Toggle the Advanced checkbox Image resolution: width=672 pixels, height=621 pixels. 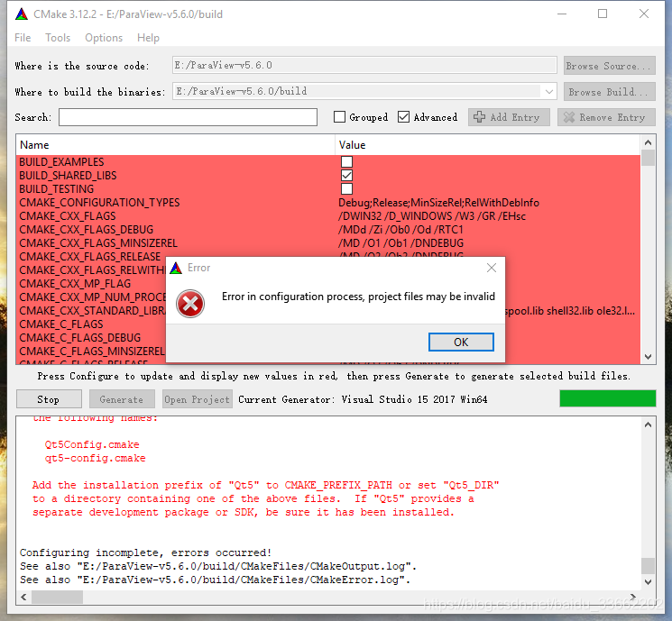tap(403, 117)
